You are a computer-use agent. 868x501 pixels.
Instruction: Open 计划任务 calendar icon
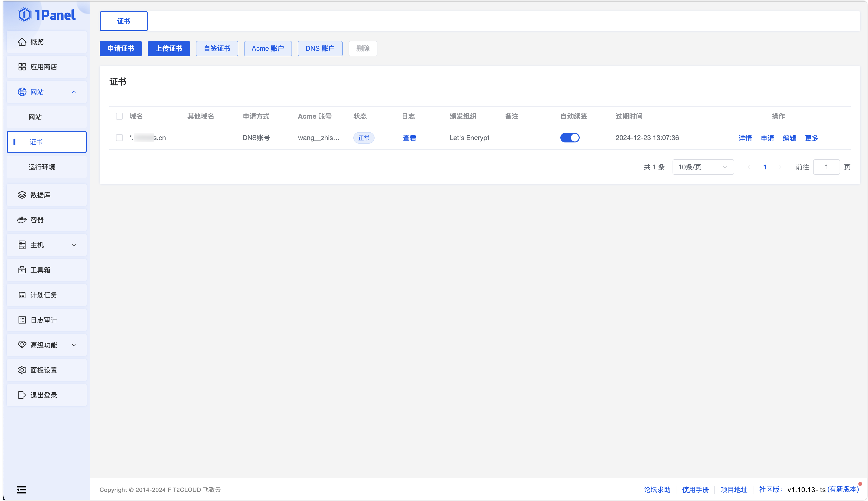click(22, 295)
